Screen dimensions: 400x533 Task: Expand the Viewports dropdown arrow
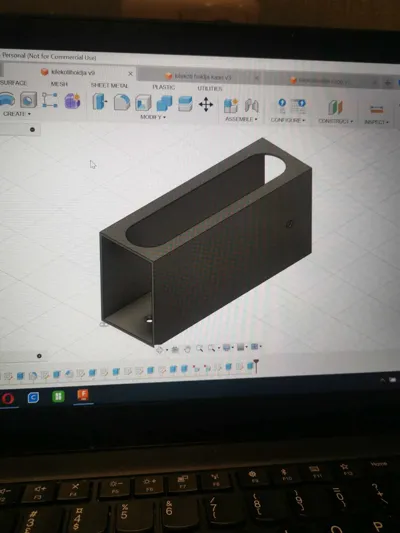pyautogui.click(x=261, y=346)
